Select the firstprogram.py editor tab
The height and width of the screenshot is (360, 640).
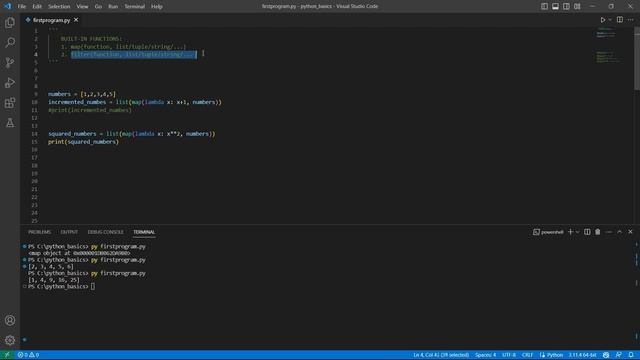pos(51,20)
